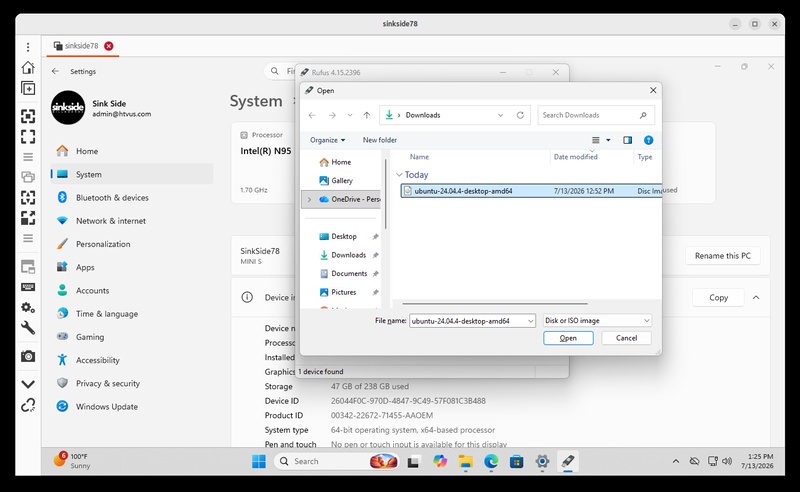Select Gallery in dialog navigation pane
800x492 pixels.
tap(342, 180)
